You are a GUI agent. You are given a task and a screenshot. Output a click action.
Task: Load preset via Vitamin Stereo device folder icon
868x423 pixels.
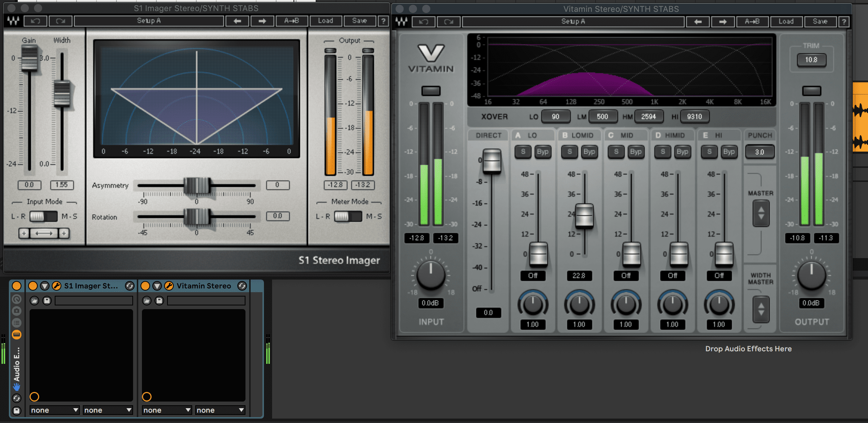click(x=147, y=301)
